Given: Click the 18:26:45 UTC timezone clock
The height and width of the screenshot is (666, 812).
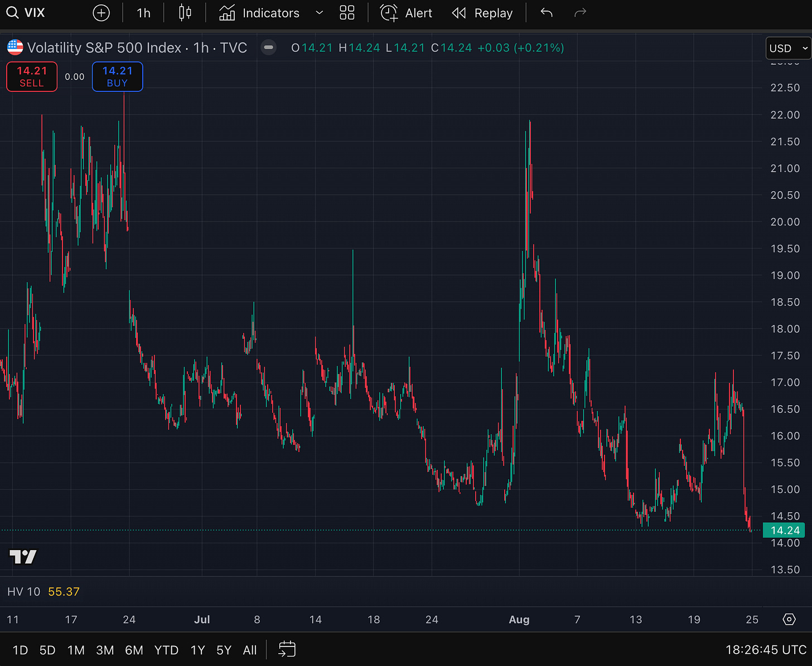Looking at the screenshot, I should click(x=766, y=650).
